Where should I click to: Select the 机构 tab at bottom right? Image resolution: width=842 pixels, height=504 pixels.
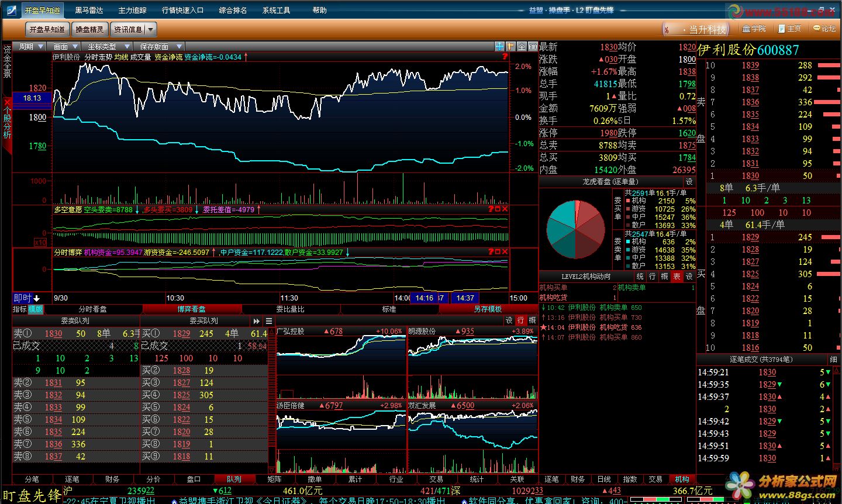pyautogui.click(x=682, y=479)
